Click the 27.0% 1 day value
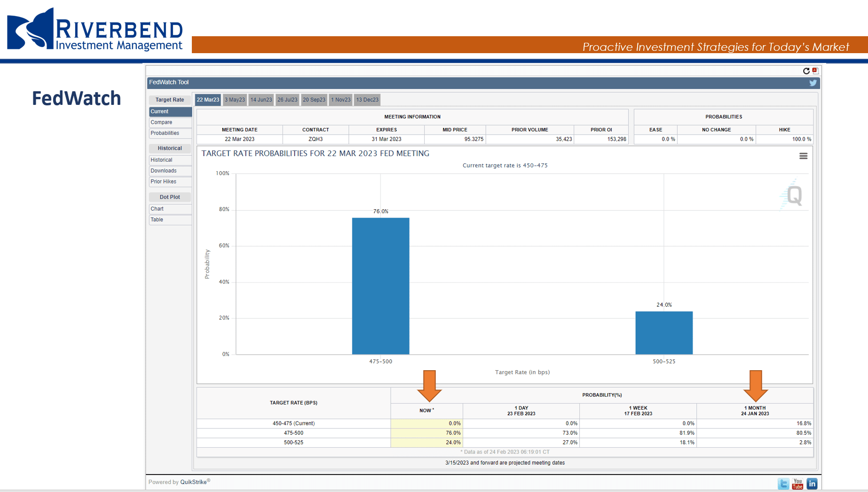This screenshot has width=868, height=492. (x=570, y=443)
